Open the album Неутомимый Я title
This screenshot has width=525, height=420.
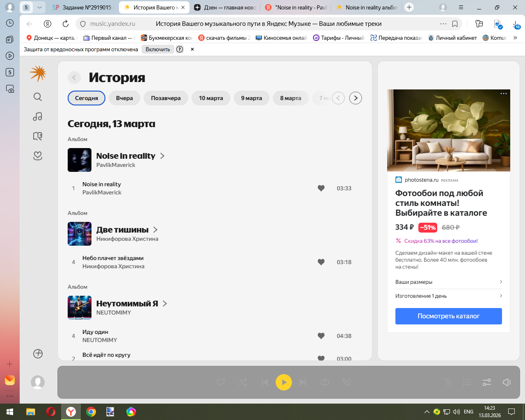coord(127,304)
